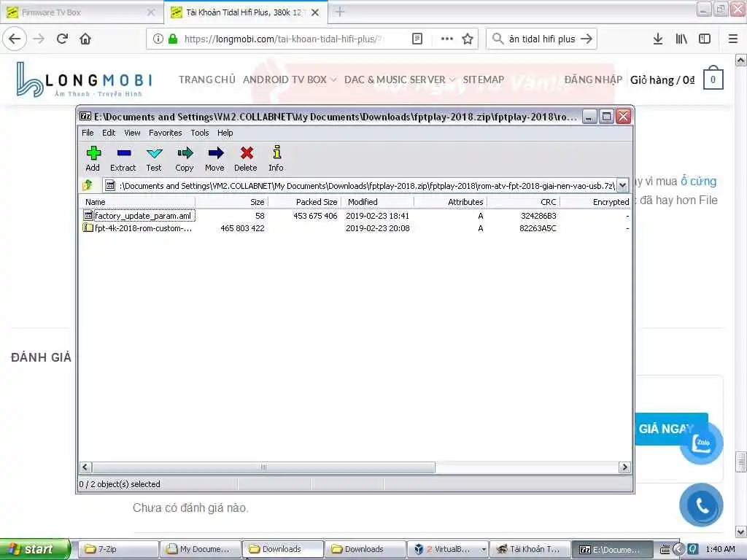Open the page actions three-dot menu
747x560 pixels.
447,39
